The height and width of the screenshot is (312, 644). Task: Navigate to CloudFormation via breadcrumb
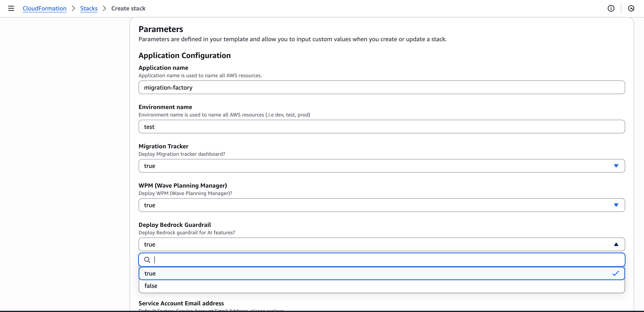tap(44, 8)
